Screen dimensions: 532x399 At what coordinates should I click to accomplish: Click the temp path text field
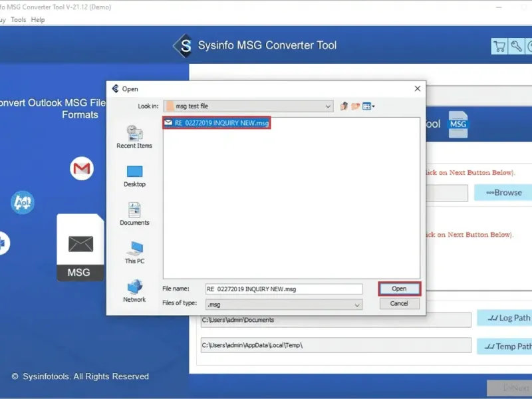[336, 345]
